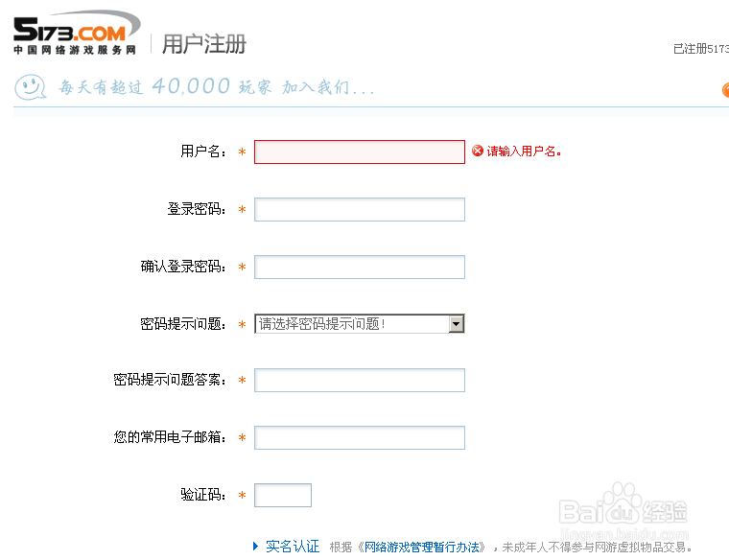Click into the 登录密码 field

[360, 209]
